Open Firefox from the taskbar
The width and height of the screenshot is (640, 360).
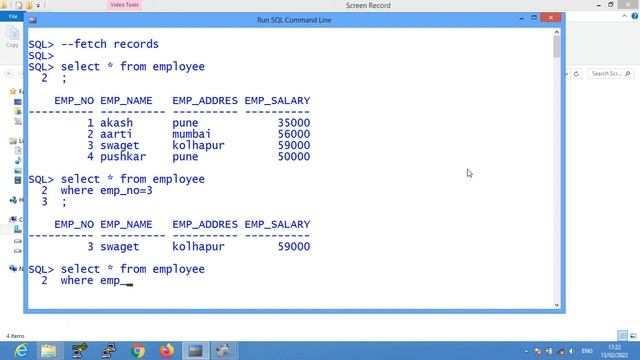pos(167,351)
